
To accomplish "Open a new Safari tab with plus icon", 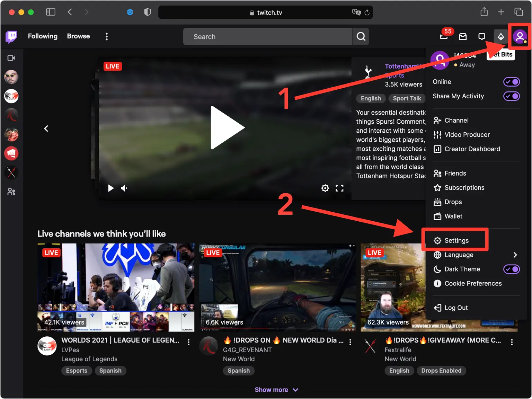I will coord(501,12).
